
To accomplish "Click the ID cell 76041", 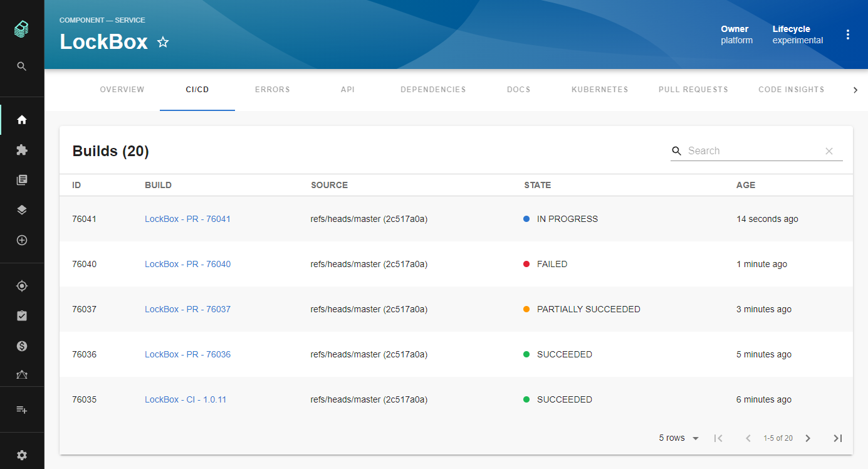I will point(85,219).
